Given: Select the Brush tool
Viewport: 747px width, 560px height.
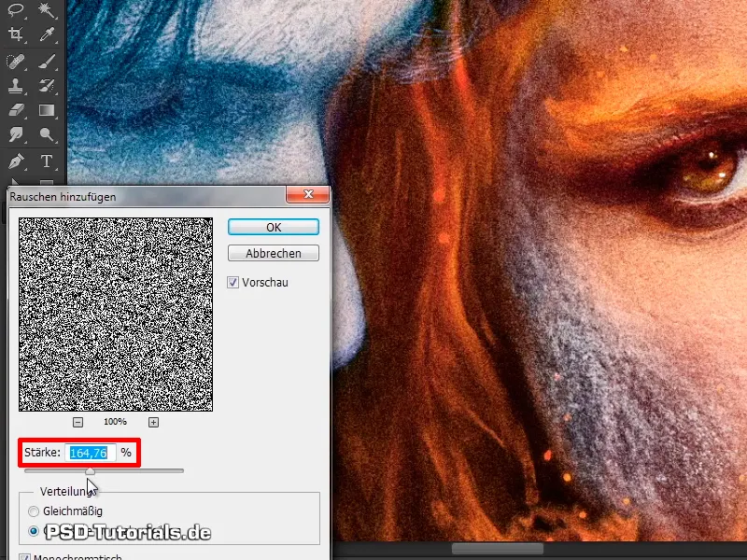Looking at the screenshot, I should pyautogui.click(x=46, y=61).
